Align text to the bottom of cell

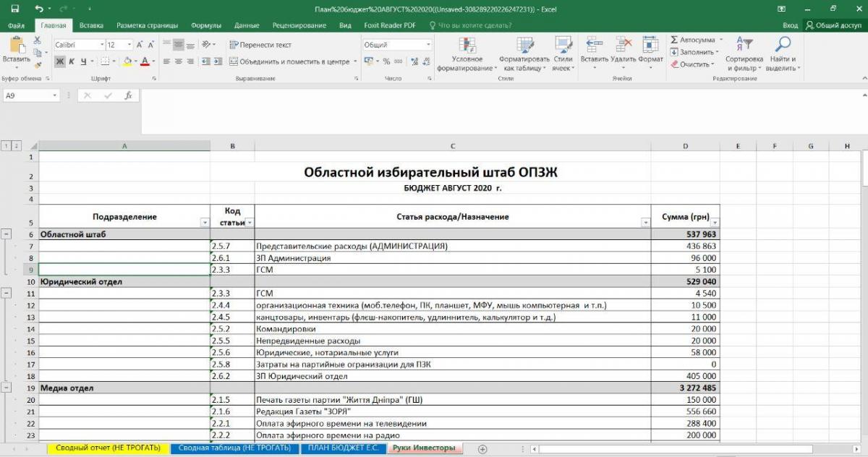click(x=191, y=45)
